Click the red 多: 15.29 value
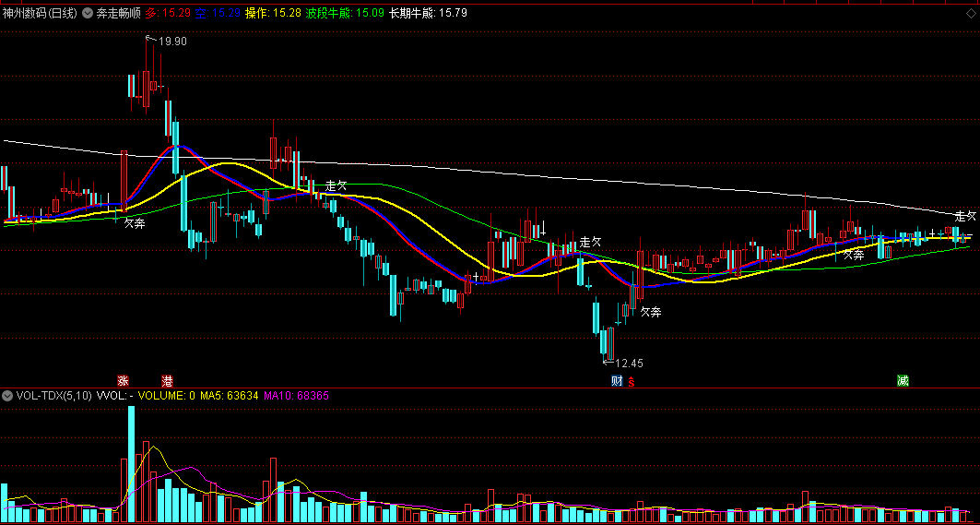This screenshot has height=525, width=980. pyautogui.click(x=168, y=13)
